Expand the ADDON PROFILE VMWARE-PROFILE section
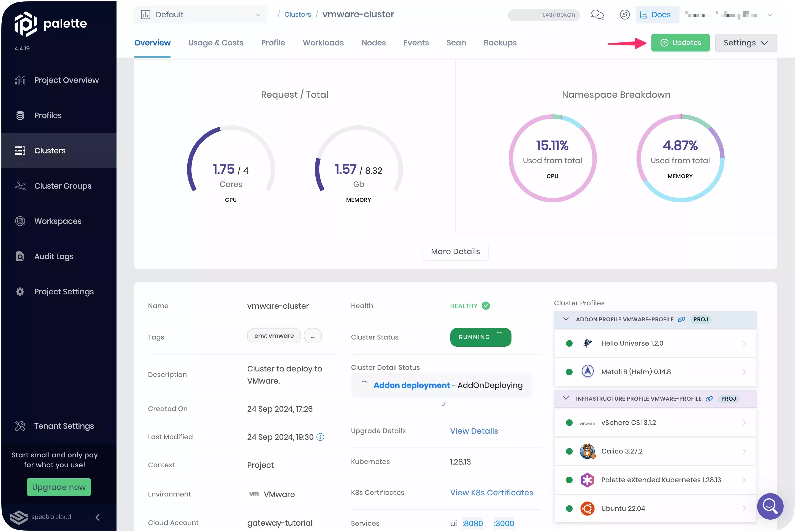Image resolution: width=796 pixels, height=532 pixels. click(x=565, y=319)
